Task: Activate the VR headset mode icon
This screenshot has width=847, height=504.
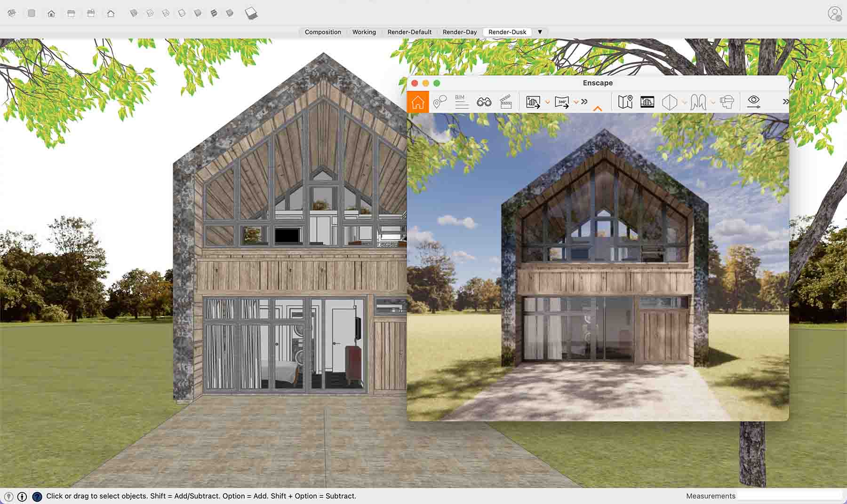Action: click(727, 102)
